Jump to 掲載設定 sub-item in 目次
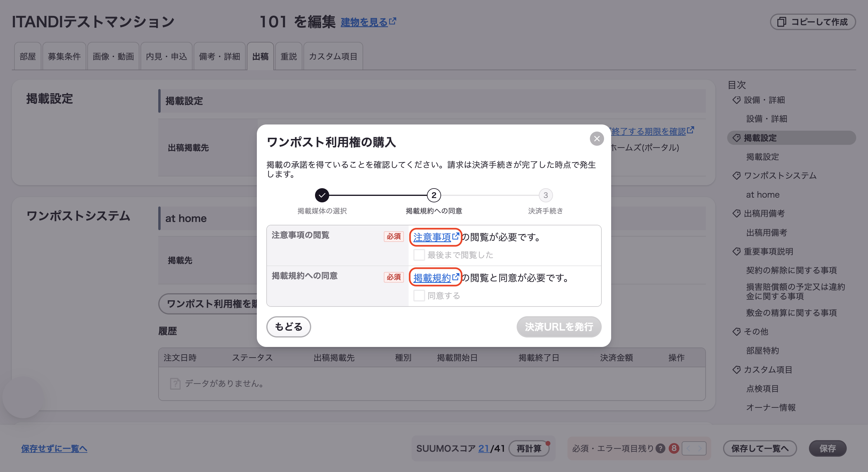This screenshot has height=472, width=868. click(763, 157)
